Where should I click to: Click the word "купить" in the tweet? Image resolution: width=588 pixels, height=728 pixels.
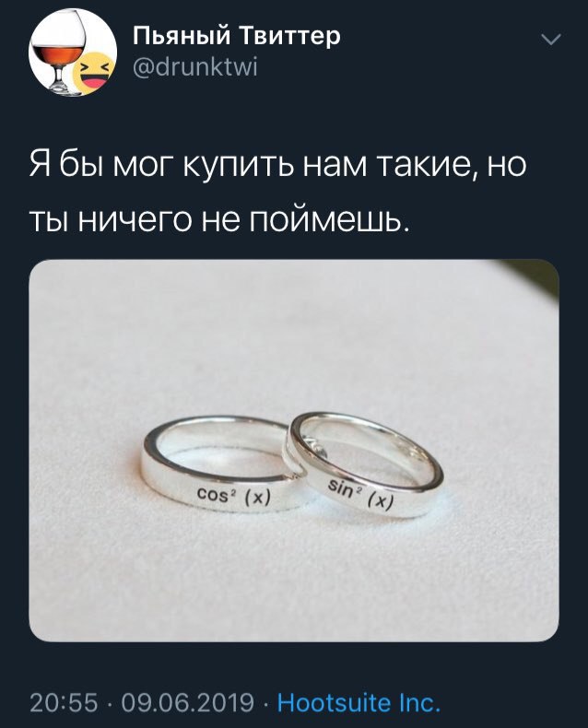click(241, 166)
